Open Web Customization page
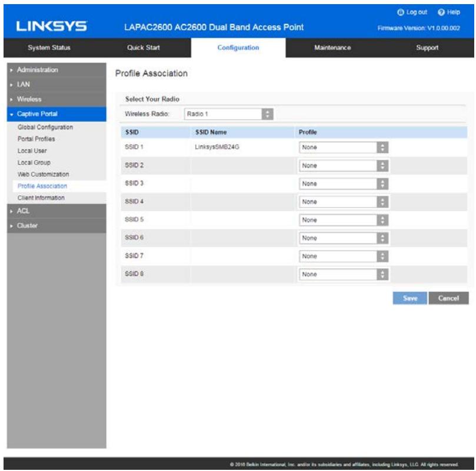This screenshot has width=476, height=471. 43,175
